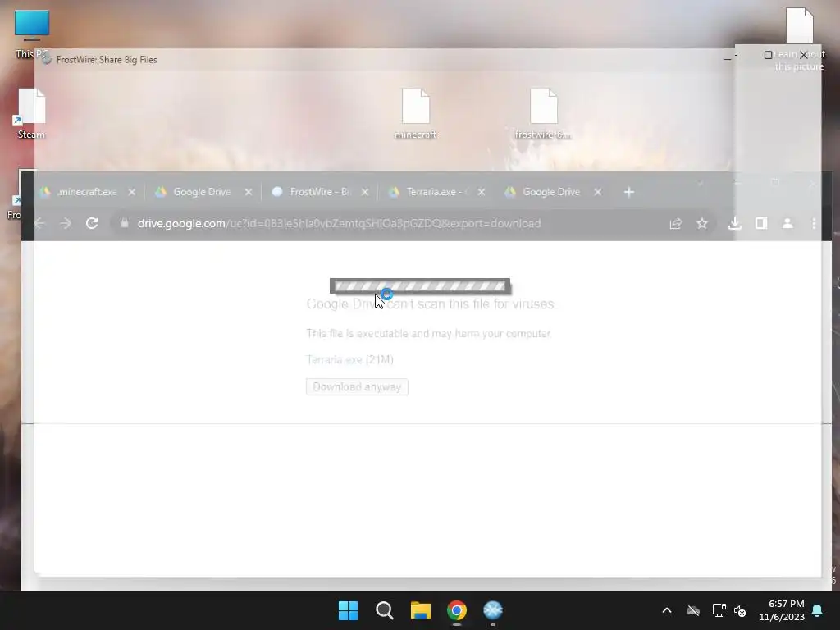This screenshot has width=840, height=630.
Task: Open FrostWire from taskbar
Action: click(493, 610)
